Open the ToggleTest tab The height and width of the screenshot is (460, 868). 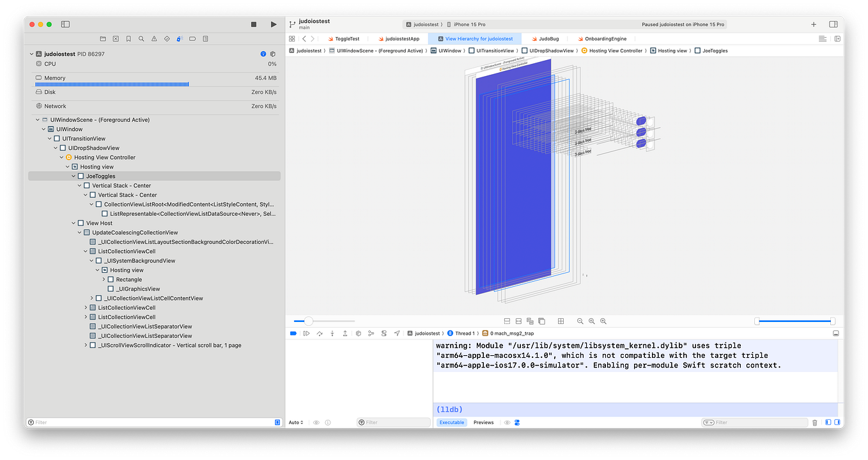348,38
